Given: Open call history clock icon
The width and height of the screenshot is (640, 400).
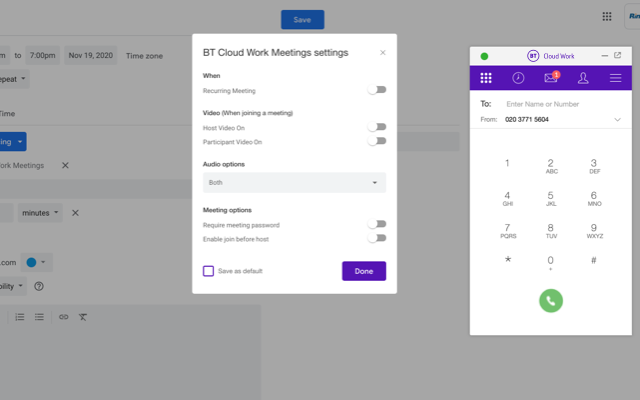Looking at the screenshot, I should 518,78.
